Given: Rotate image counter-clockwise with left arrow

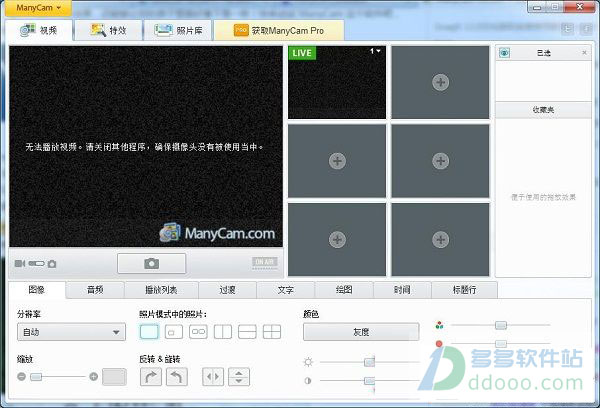Looking at the screenshot, I should (177, 377).
